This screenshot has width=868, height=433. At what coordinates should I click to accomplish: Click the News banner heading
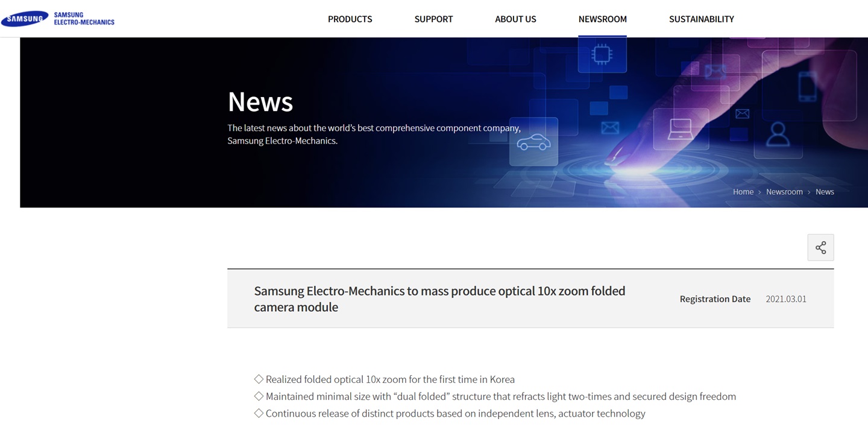pyautogui.click(x=260, y=101)
